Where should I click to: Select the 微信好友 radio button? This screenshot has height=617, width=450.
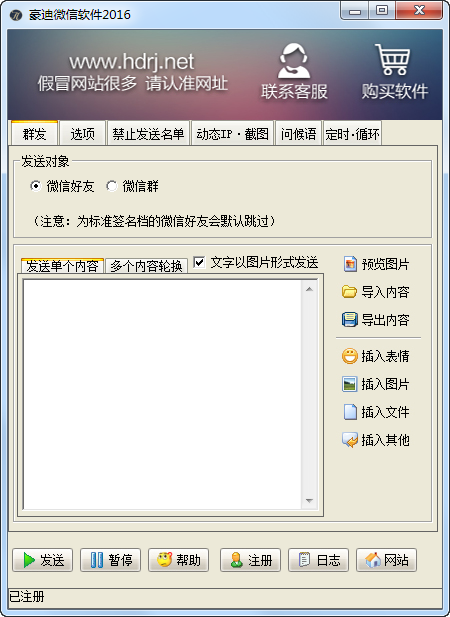pyautogui.click(x=35, y=186)
